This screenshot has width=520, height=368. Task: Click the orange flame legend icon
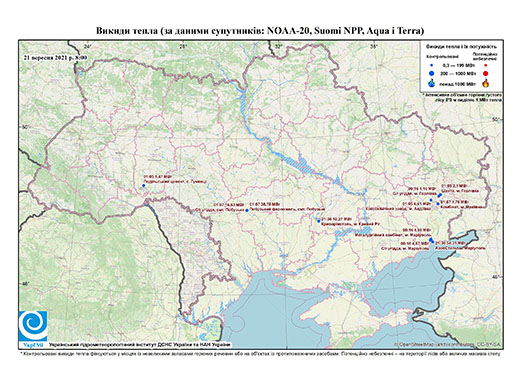pyautogui.click(x=486, y=83)
